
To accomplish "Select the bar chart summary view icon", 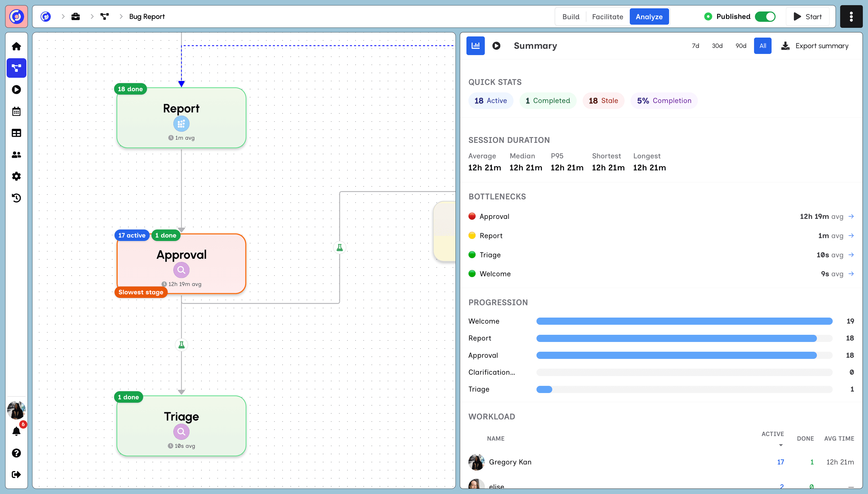I will 475,45.
